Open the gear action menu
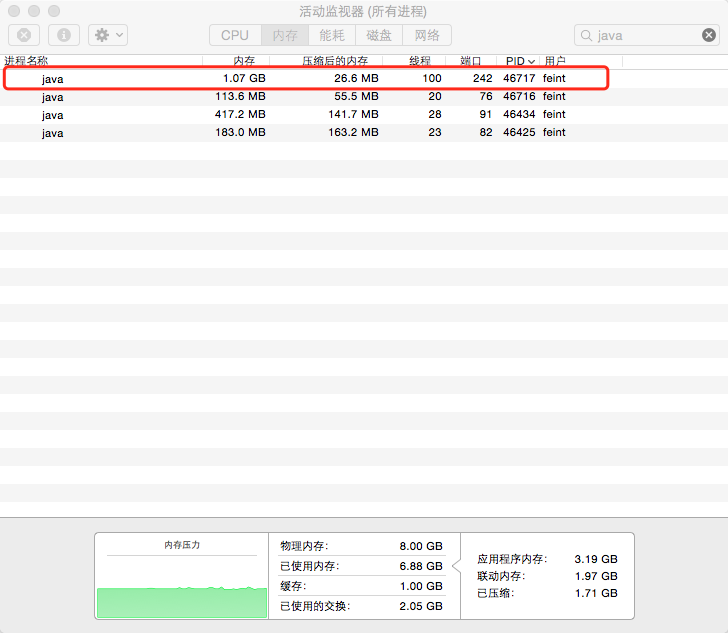This screenshot has width=728, height=633. tap(108, 35)
